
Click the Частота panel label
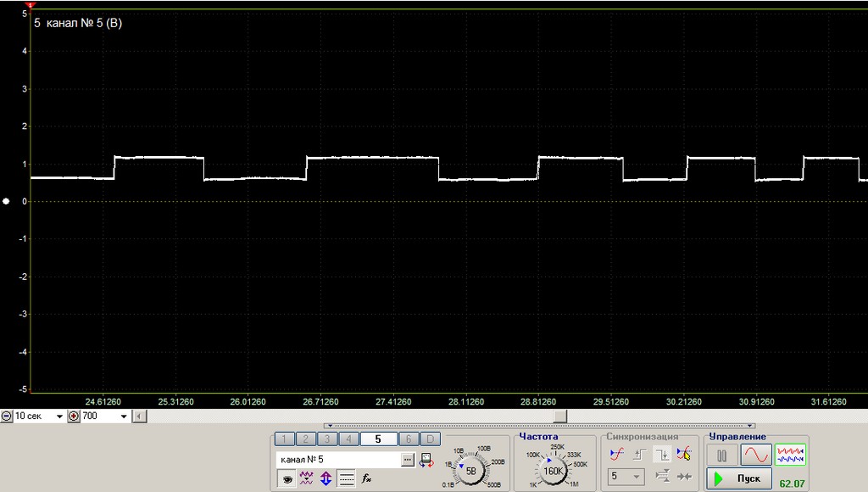pyautogui.click(x=538, y=437)
